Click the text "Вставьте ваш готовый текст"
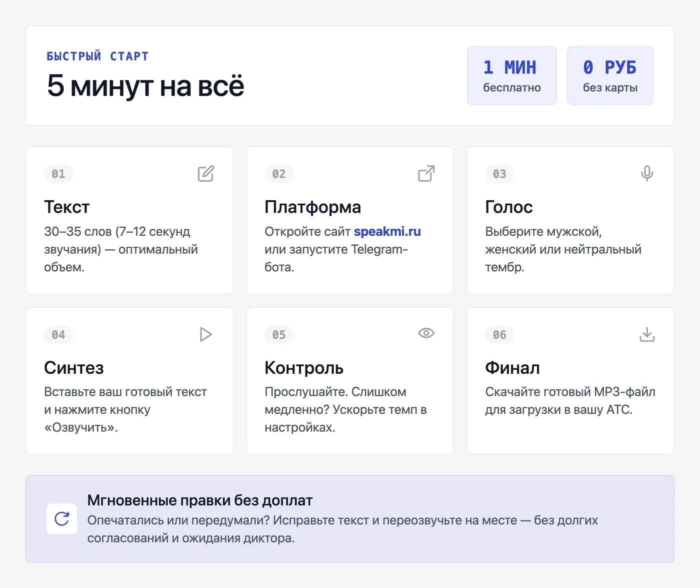Viewport: 700px width, 588px height. pos(125,392)
